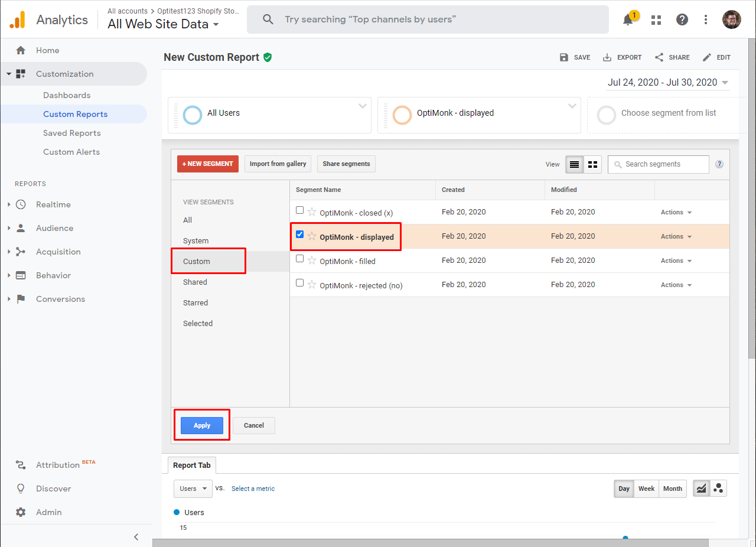This screenshot has width=756, height=547.
Task: Open Actions menu for OptiMonk - closed (x)
Action: tap(676, 212)
